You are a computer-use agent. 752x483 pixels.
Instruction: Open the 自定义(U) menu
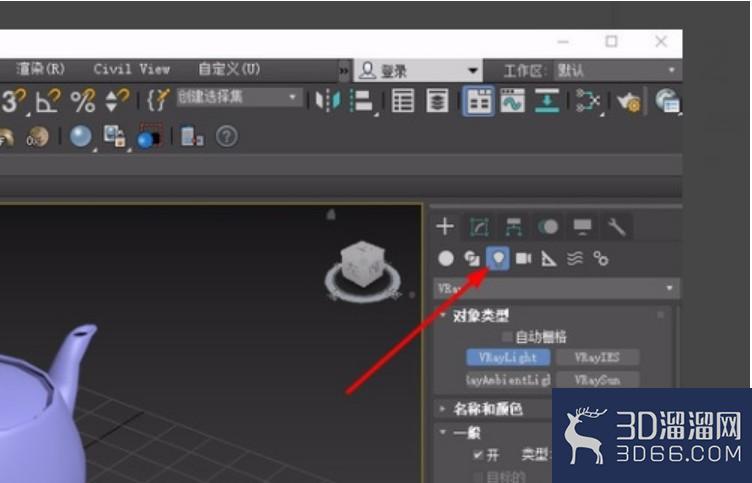[x=229, y=70]
